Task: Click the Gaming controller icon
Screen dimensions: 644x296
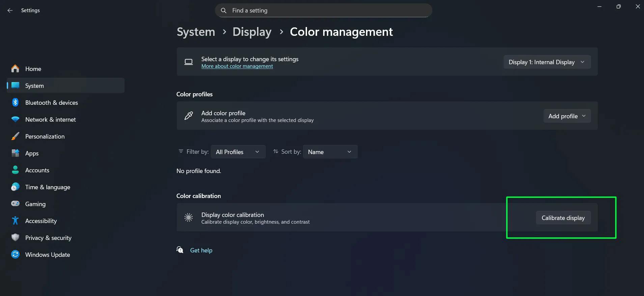Action: pos(15,204)
